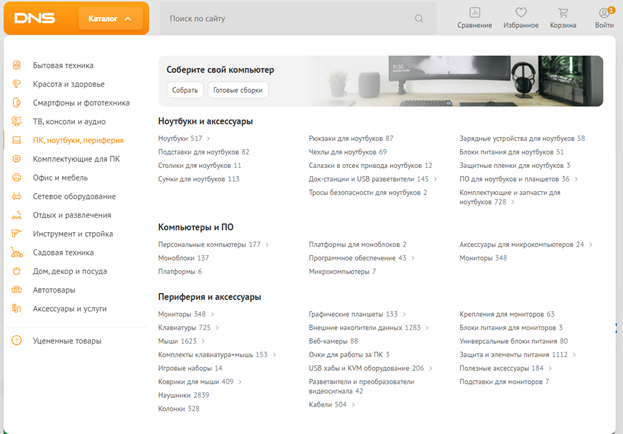
Task: Select Смартфоны и фототехника category
Action: (81, 103)
